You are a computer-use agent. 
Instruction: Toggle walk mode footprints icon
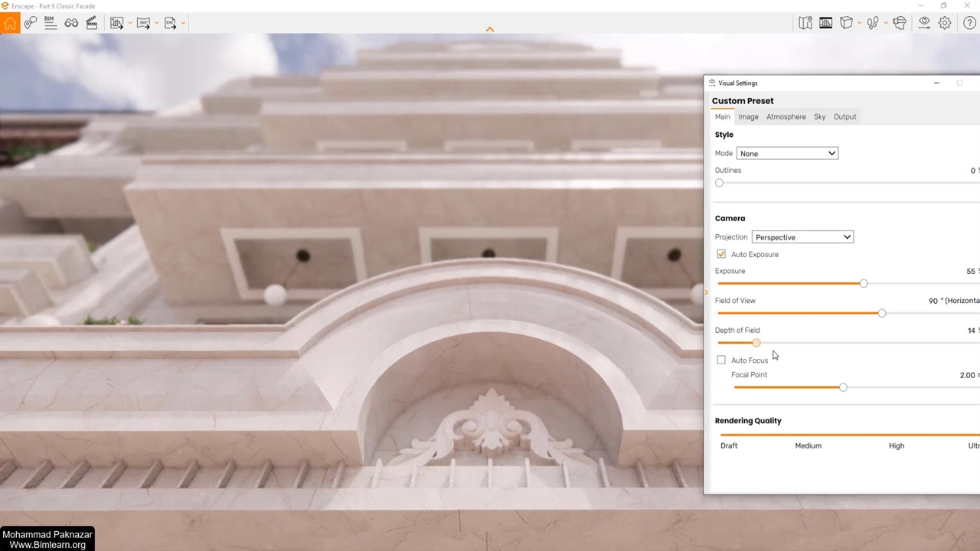pos(873,23)
